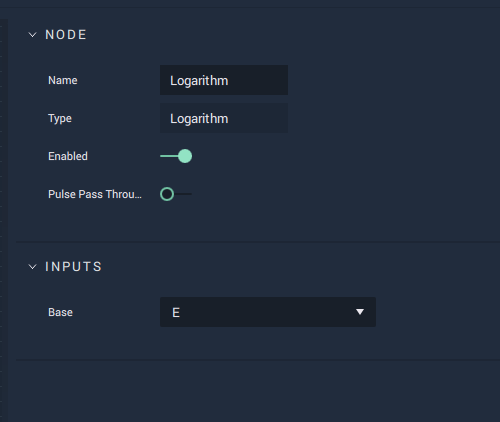
Task: Click the divider between the NODE and INPUTS sections
Action: tap(258, 242)
